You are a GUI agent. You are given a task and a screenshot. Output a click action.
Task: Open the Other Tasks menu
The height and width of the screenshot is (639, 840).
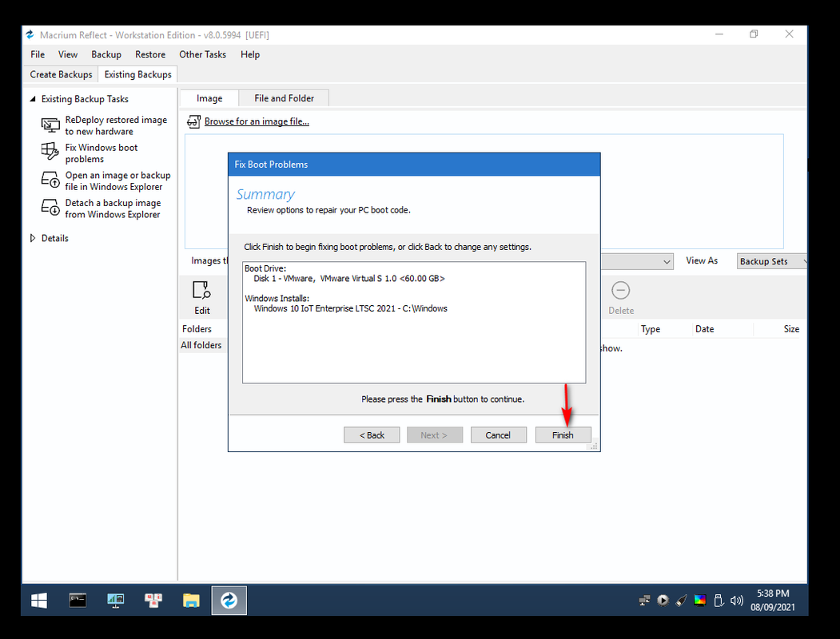tap(202, 54)
